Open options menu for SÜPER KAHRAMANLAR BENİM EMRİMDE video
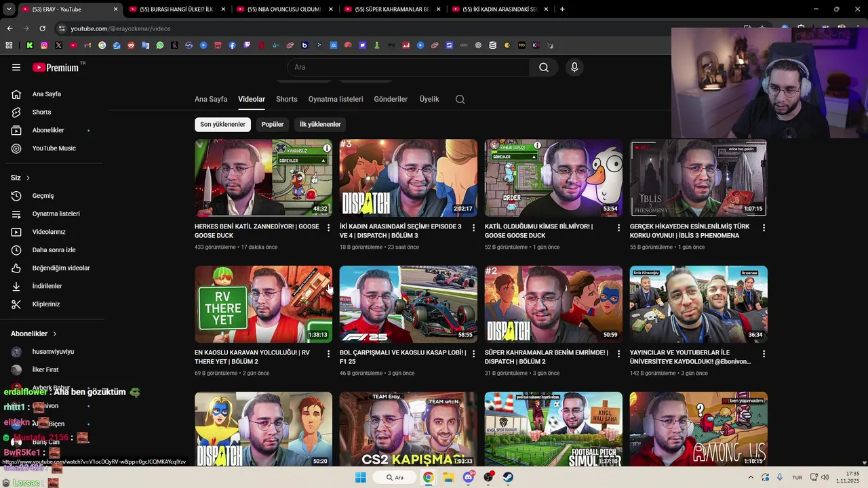This screenshot has width=868, height=488. 618,354
